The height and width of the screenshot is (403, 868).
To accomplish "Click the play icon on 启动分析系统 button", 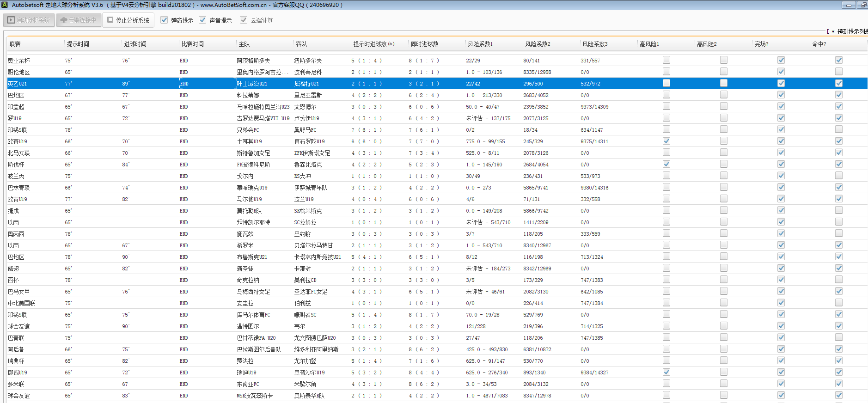I will (11, 20).
